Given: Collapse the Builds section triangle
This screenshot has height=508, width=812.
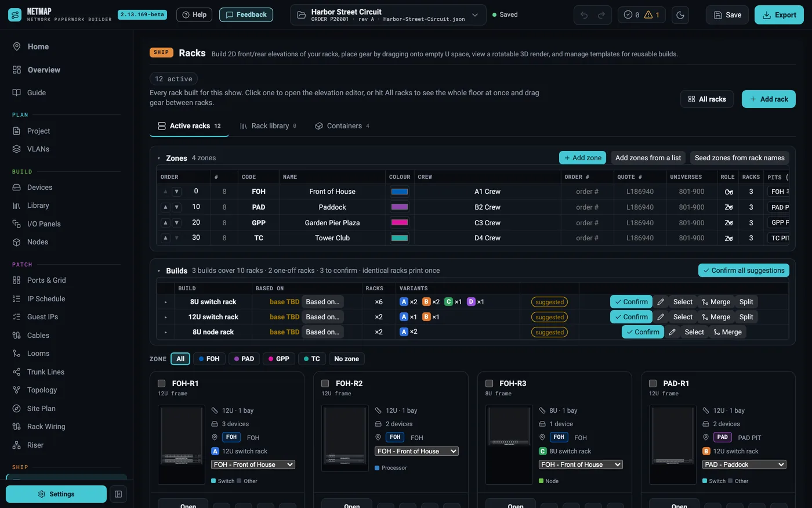Looking at the screenshot, I should (x=159, y=271).
